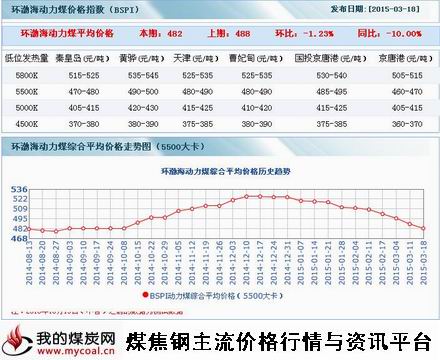Click the 535-545 cell for 黄骅 5800K
Screen dimensions: 440x360
pyautogui.click(x=143, y=75)
